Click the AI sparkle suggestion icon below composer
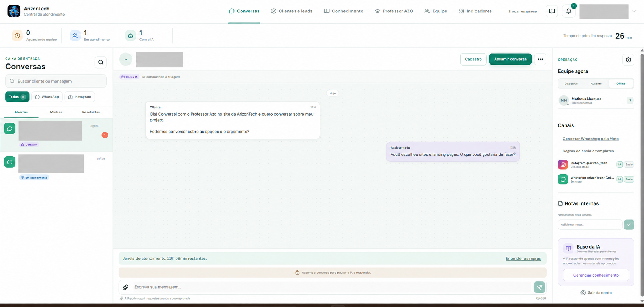Screen dimensions: 644x307 tap(121, 298)
